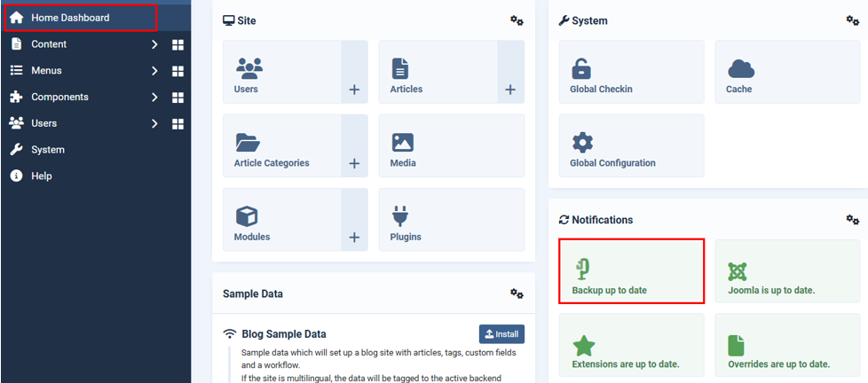Open the Media tile

coord(452,146)
